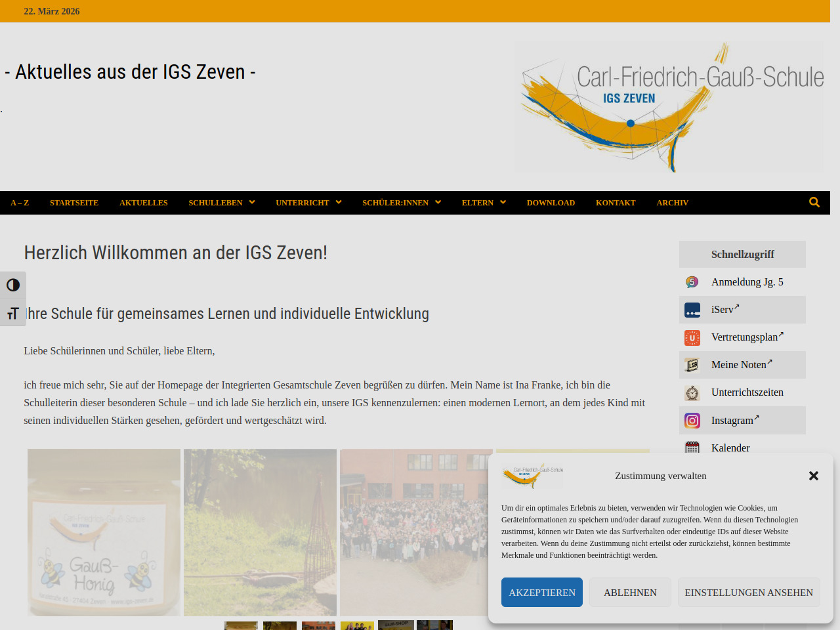840x630 pixels.
Task: Click the iServ icon in Schnellzugriff
Action: [x=692, y=310]
